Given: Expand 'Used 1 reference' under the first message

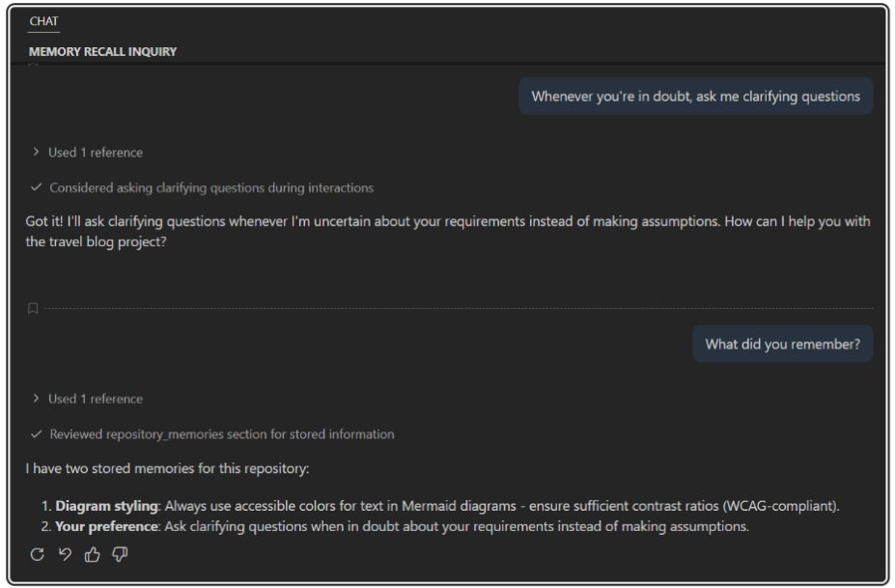Looking at the screenshot, I should (x=87, y=152).
